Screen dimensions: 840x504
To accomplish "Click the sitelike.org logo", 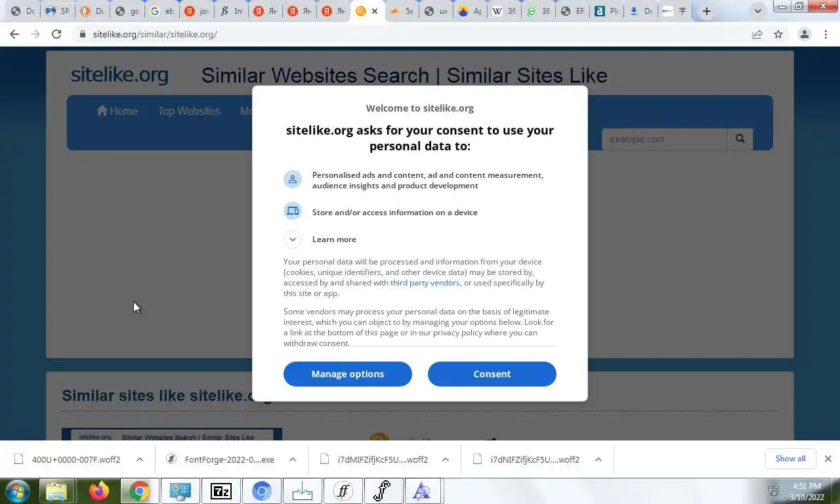I will click(x=119, y=75).
